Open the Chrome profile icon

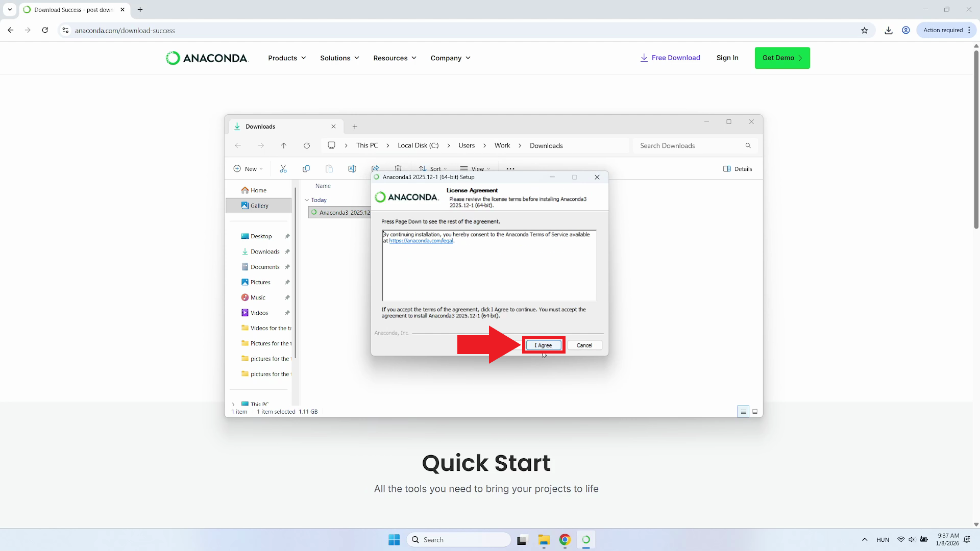click(906, 30)
